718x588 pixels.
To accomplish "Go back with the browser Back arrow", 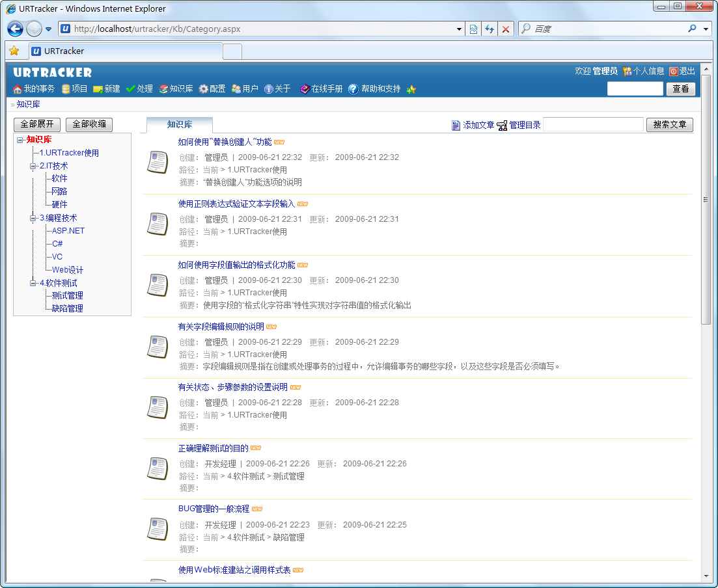I will click(15, 29).
